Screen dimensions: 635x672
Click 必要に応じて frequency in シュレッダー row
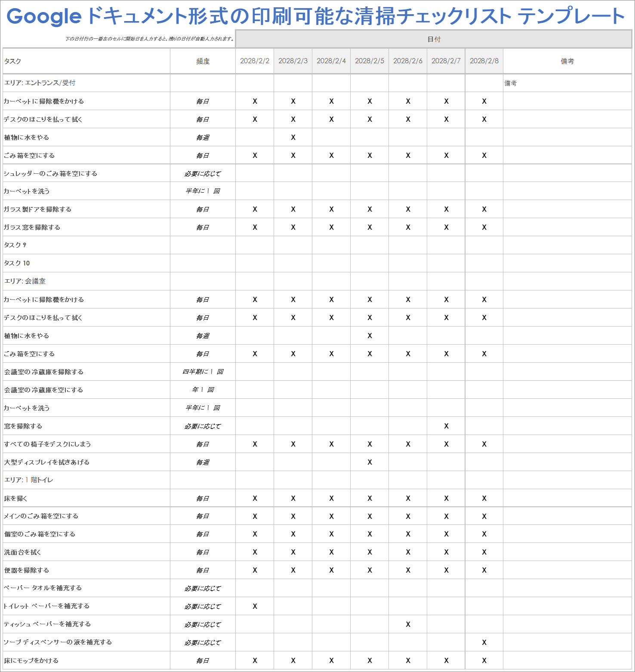click(203, 174)
